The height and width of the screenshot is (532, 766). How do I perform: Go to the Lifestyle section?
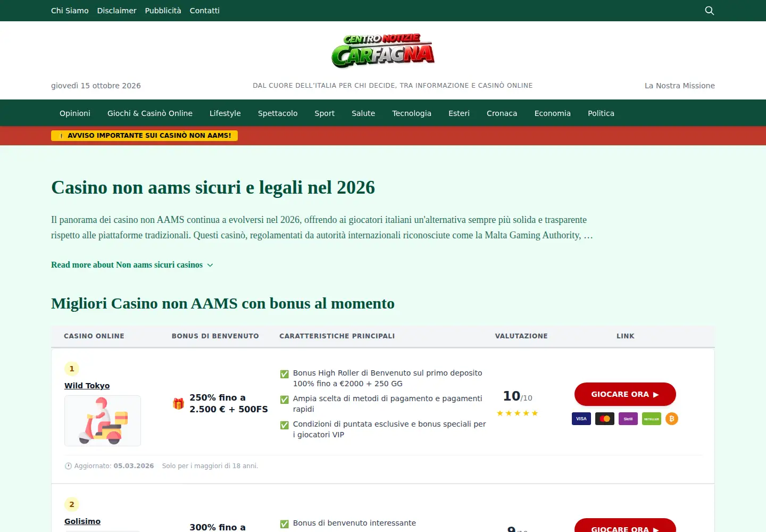[x=225, y=113]
